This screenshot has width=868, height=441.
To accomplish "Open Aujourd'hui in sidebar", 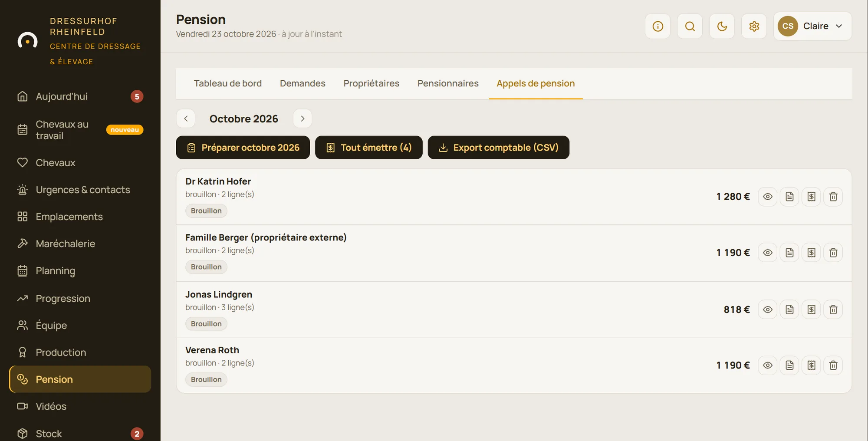I will (x=80, y=96).
